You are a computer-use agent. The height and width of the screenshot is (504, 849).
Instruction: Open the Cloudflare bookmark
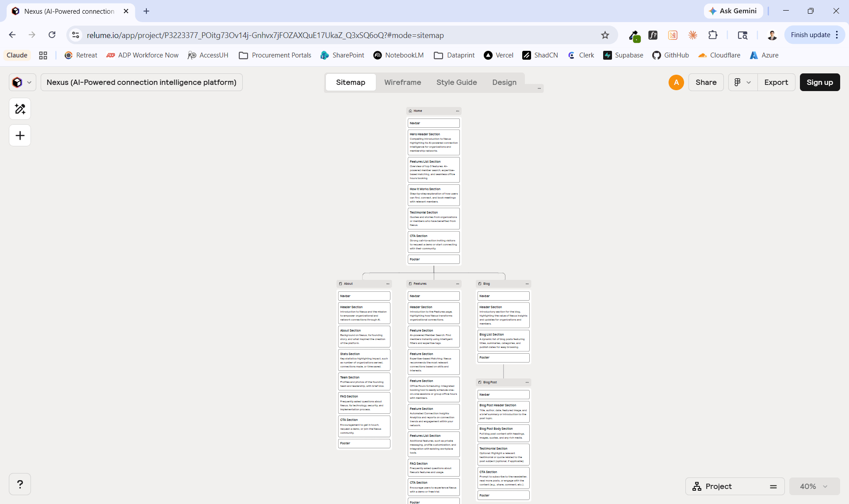coord(719,55)
